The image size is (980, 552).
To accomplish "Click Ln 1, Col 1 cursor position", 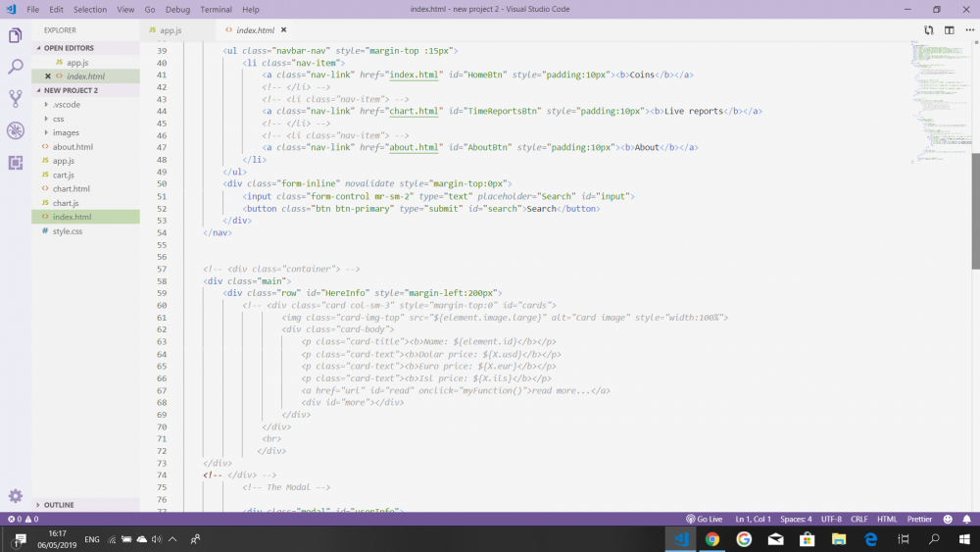I will pos(753,520).
